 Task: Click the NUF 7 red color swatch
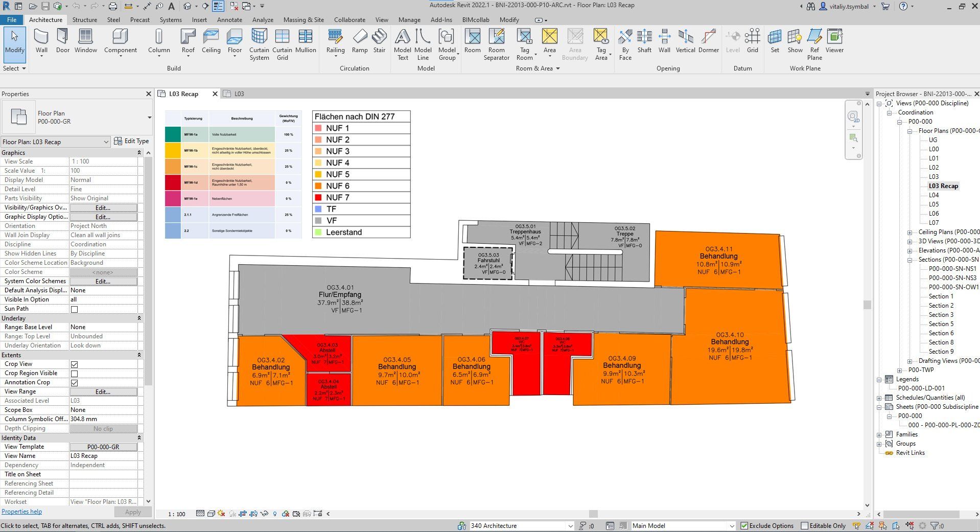point(318,198)
